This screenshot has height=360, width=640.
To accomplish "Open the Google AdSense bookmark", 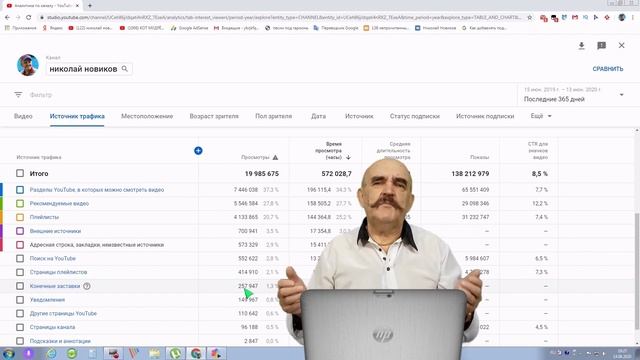I will [x=190, y=28].
